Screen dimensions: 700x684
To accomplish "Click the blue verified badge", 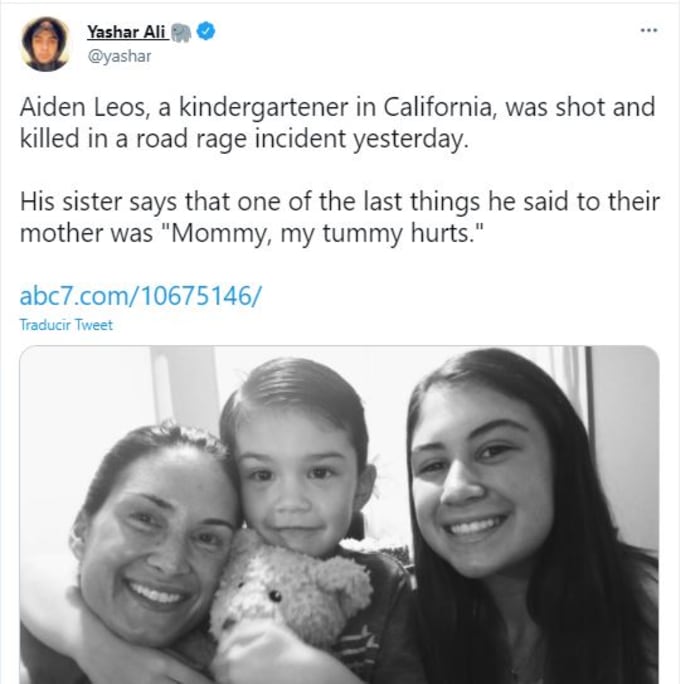I will (206, 33).
